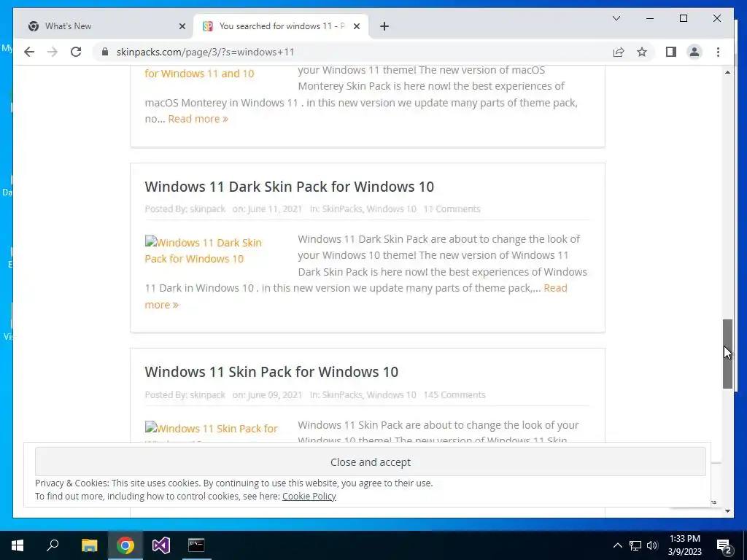This screenshot has height=560, width=747.
Task: Open the Windows Start menu
Action: click(x=18, y=545)
